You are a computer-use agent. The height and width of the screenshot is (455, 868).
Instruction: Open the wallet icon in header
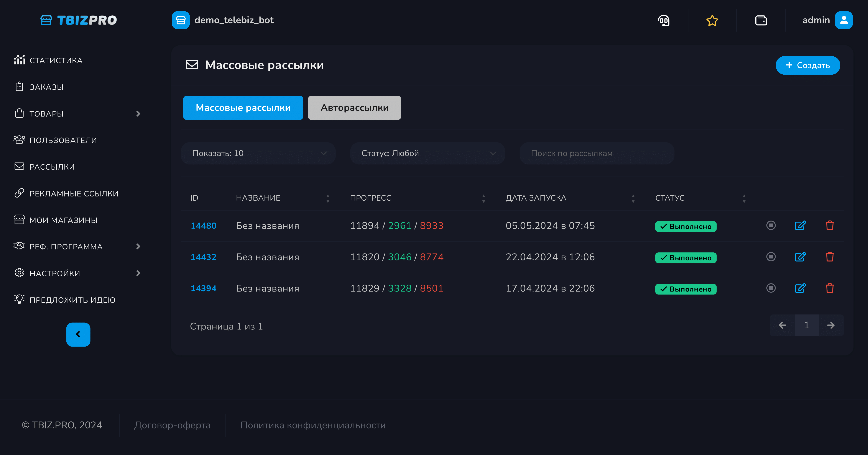point(761,21)
